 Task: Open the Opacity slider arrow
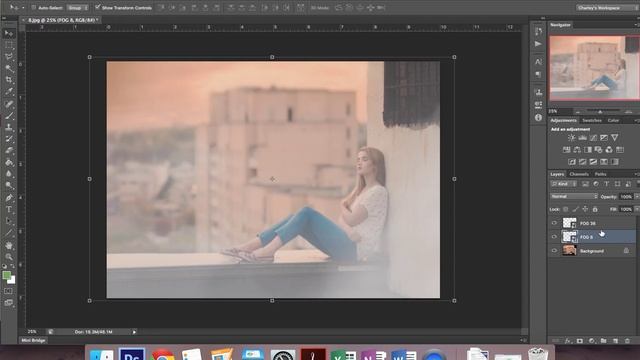(636, 197)
